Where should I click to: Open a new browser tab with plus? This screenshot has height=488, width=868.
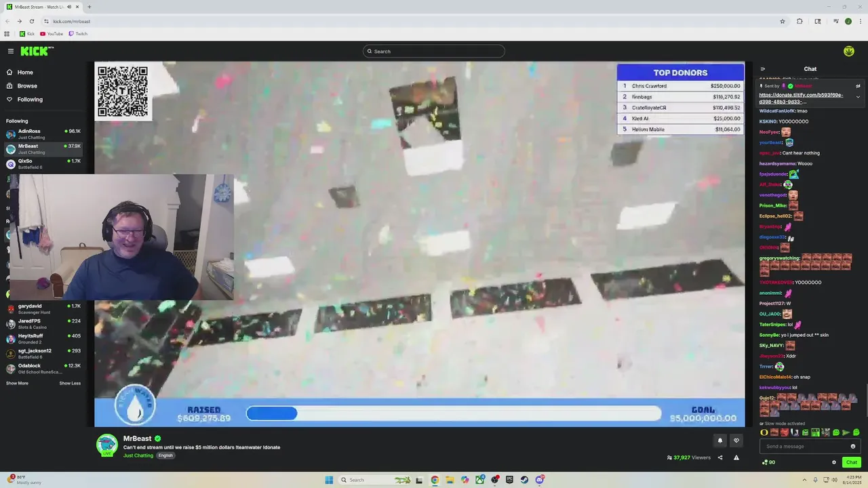(89, 7)
